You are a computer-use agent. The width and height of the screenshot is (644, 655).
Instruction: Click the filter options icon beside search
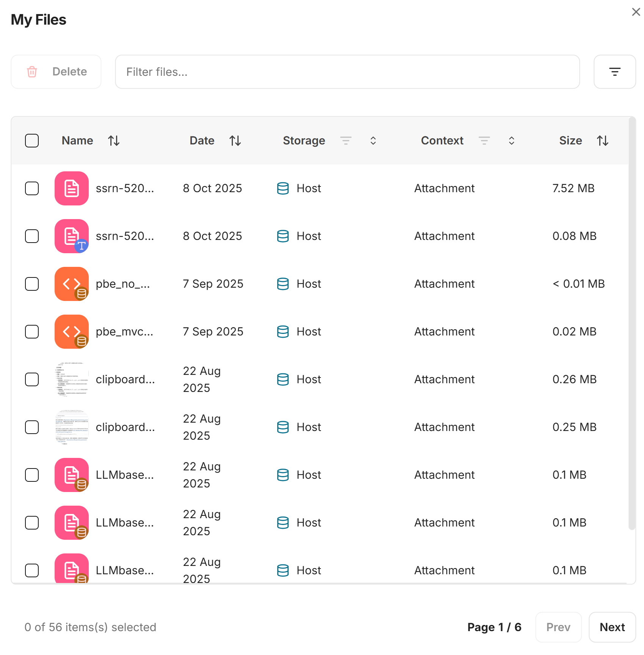tap(614, 72)
